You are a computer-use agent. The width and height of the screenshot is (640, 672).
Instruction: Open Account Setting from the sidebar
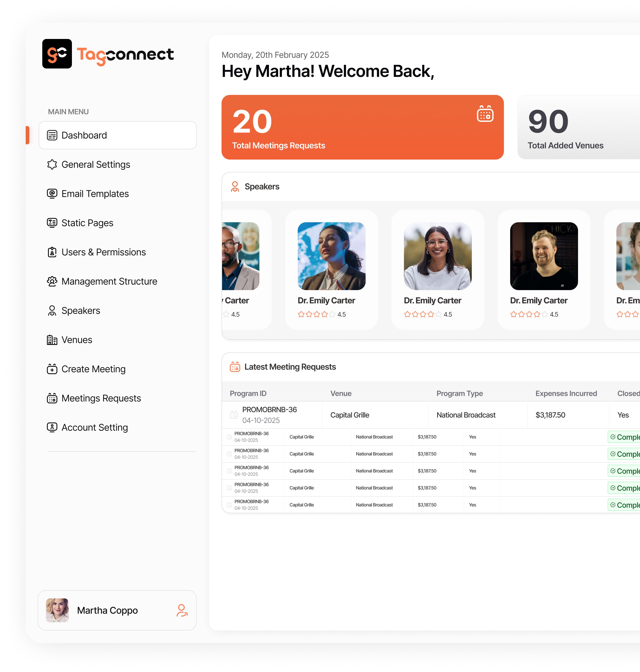(x=95, y=427)
